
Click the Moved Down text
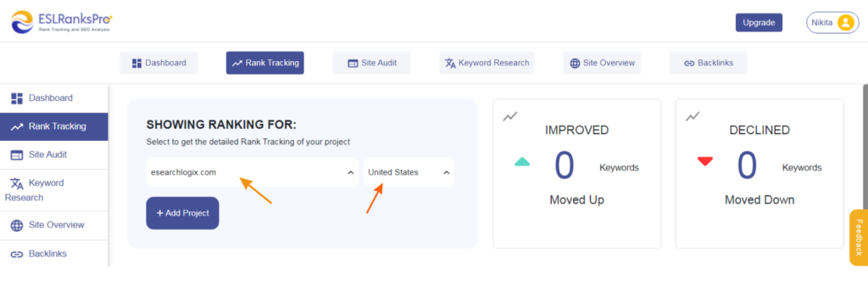[x=759, y=200]
